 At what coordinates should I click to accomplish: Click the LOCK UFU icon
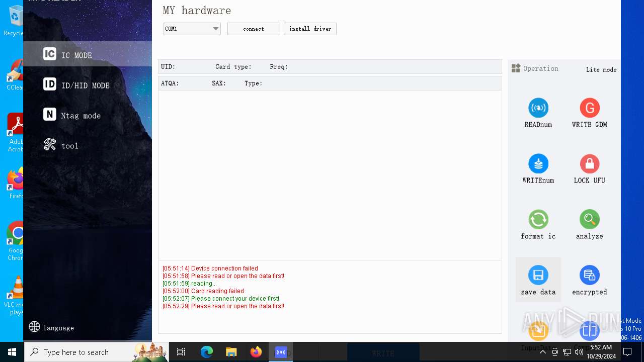point(590,164)
